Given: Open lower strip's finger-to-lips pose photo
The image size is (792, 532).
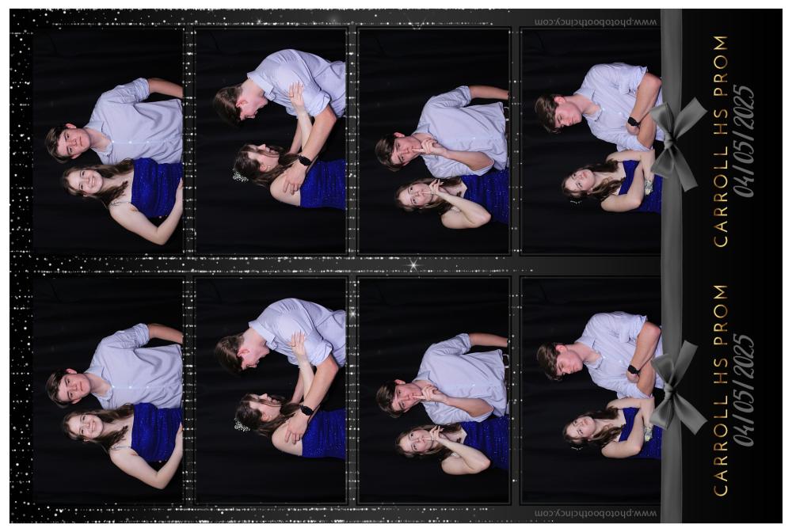Looking at the screenshot, I should click(434, 389).
